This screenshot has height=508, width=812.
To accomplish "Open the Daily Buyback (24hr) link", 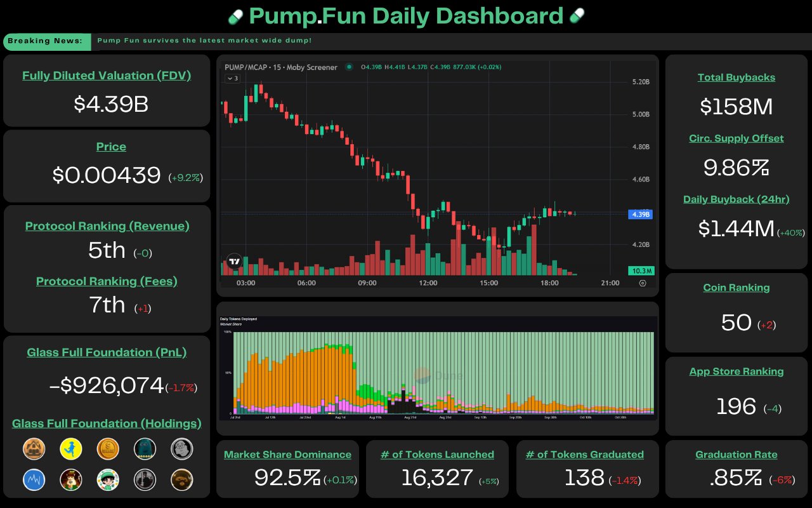I will coord(737,199).
